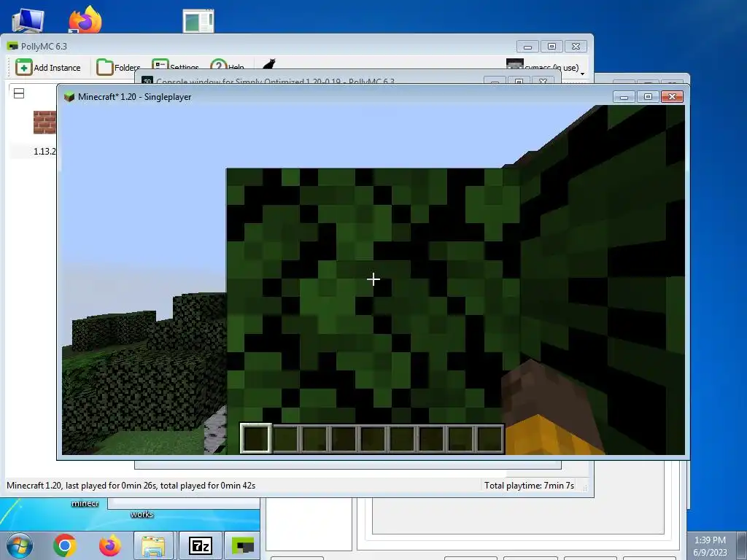Select the fifth hotbar slot in Minecraft

(373, 438)
